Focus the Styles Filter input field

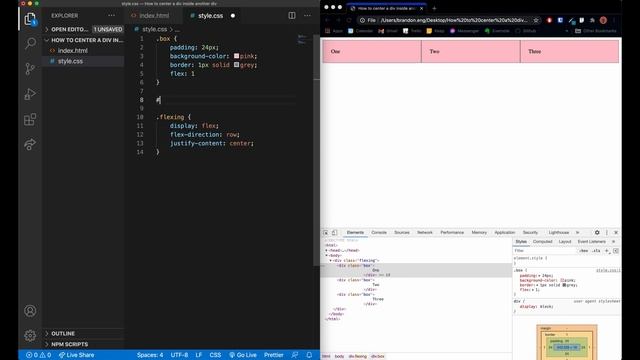[x=545, y=251]
